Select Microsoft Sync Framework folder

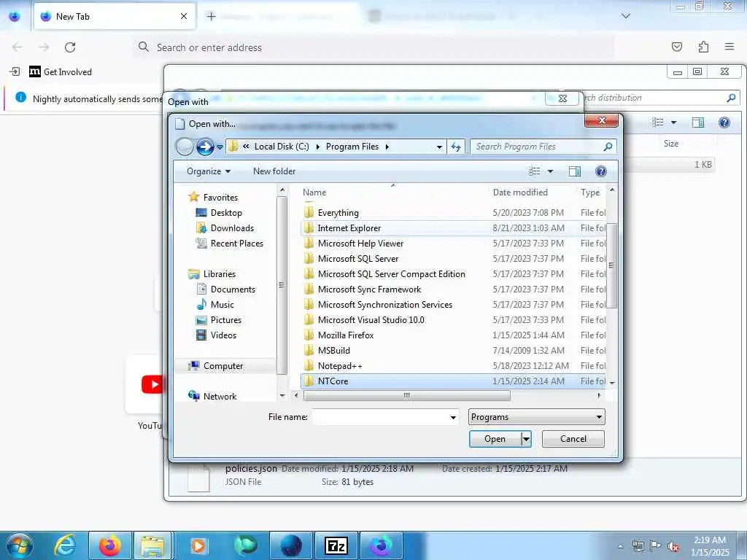369,289
